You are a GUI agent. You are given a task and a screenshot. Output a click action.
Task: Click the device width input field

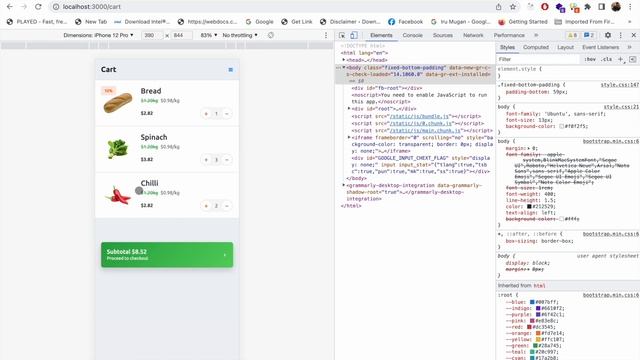151,36
